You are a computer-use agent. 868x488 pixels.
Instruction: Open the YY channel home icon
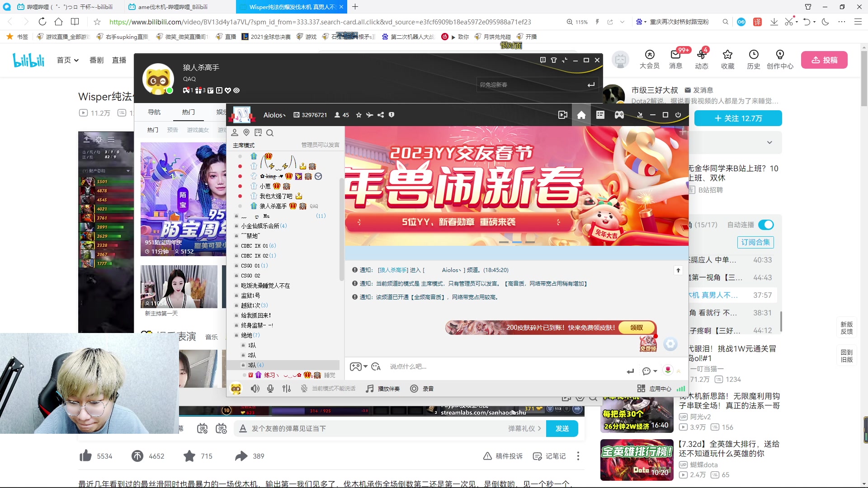point(581,115)
